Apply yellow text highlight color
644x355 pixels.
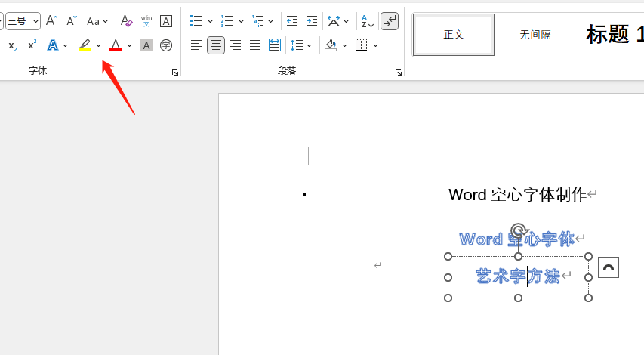click(85, 45)
